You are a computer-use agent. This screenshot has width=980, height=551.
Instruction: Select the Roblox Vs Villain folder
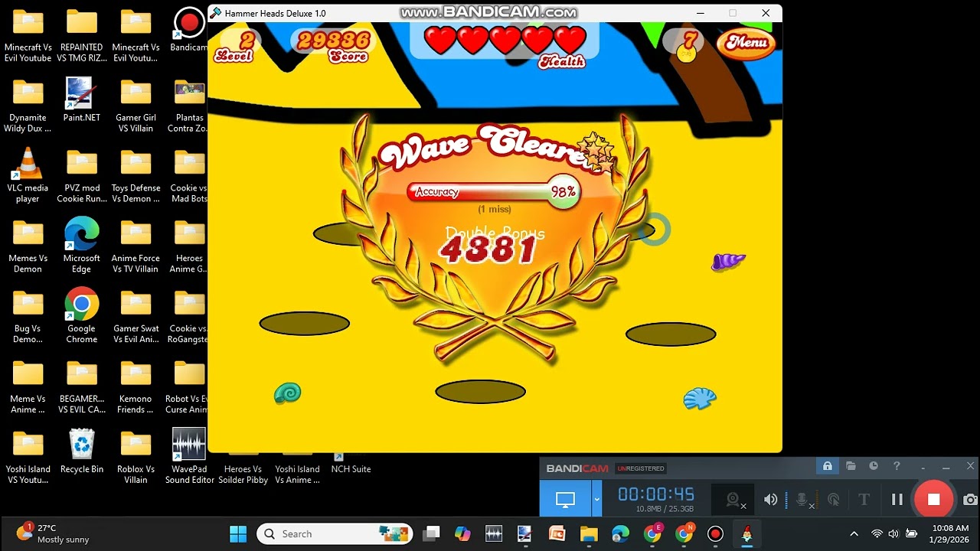pos(136,457)
